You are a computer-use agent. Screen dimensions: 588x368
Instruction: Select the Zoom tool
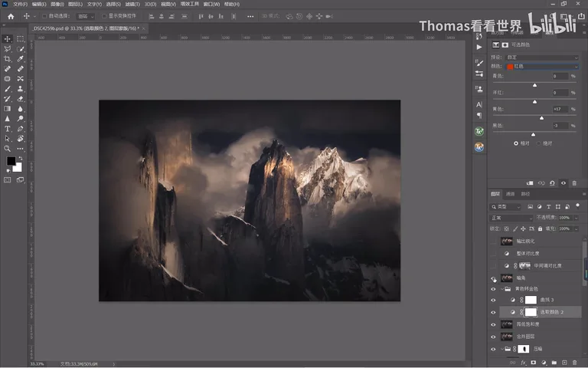click(x=7, y=149)
